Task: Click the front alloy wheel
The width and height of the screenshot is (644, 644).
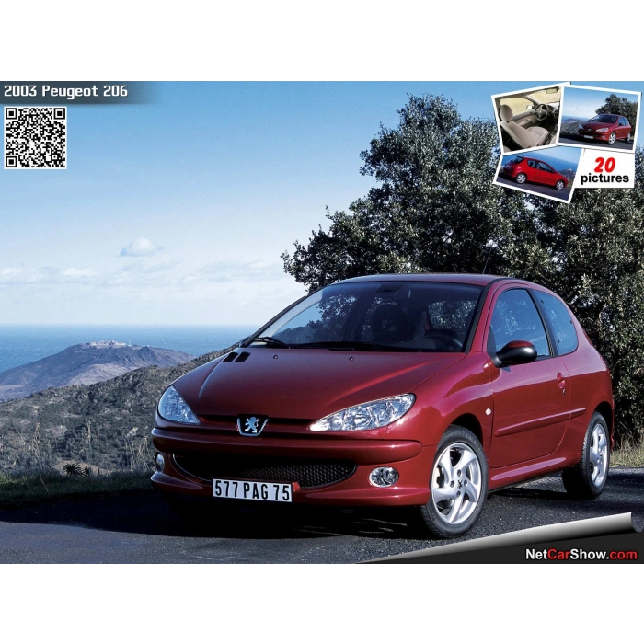Action: point(456,483)
